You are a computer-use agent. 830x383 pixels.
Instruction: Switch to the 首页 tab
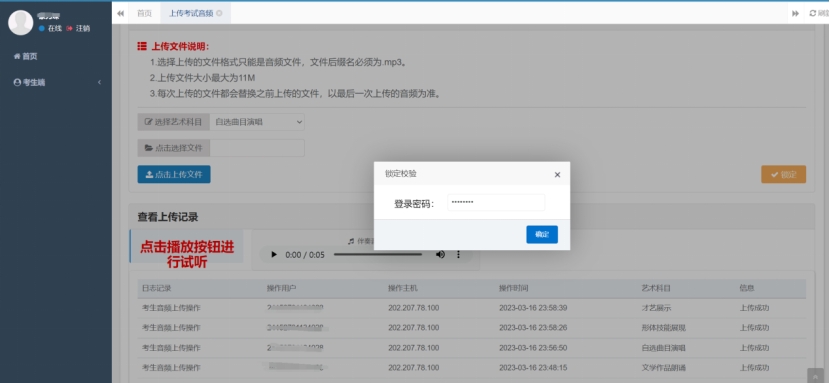[x=144, y=14]
